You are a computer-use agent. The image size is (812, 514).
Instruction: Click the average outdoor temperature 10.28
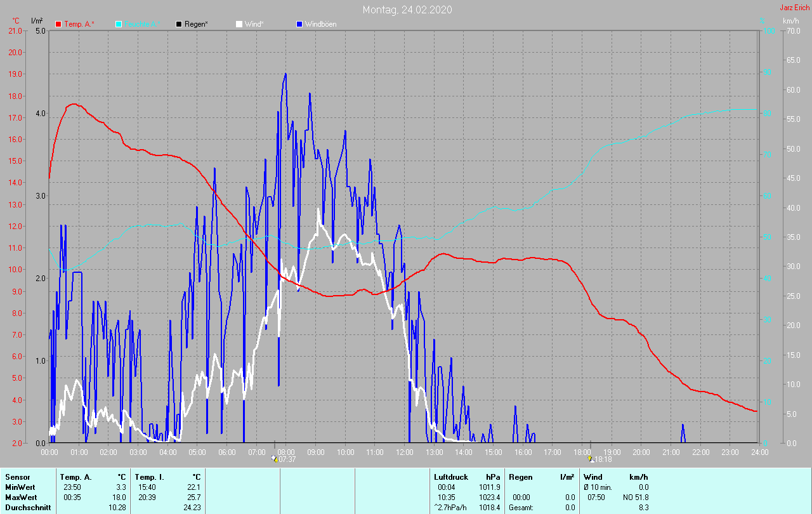pyautogui.click(x=117, y=508)
